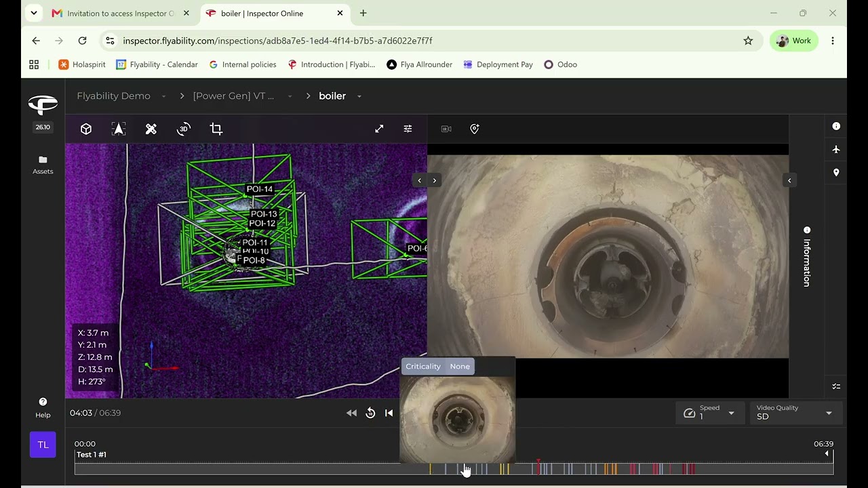Select the Flyability Demo breadcrumb link

tap(114, 96)
